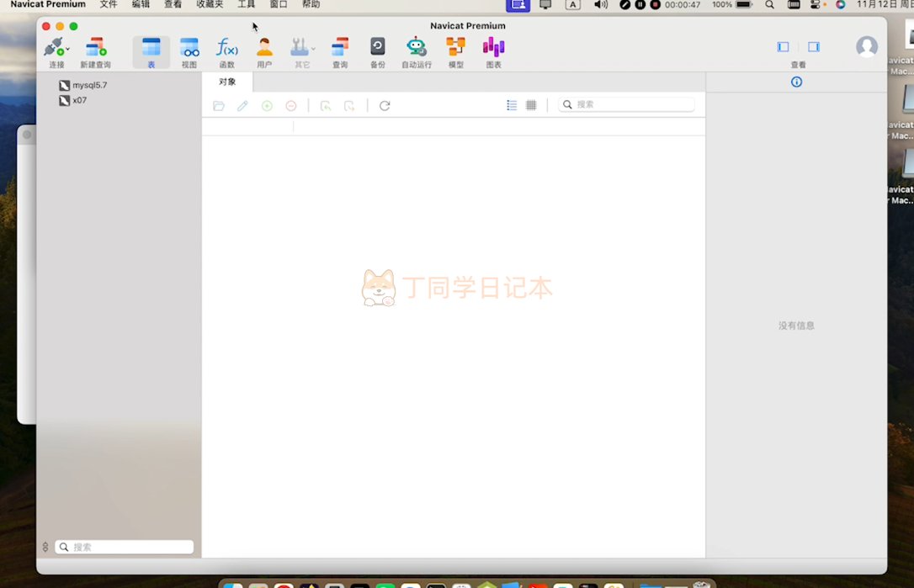Click the User (用户) toolbar icon
914x588 pixels.
tap(264, 47)
